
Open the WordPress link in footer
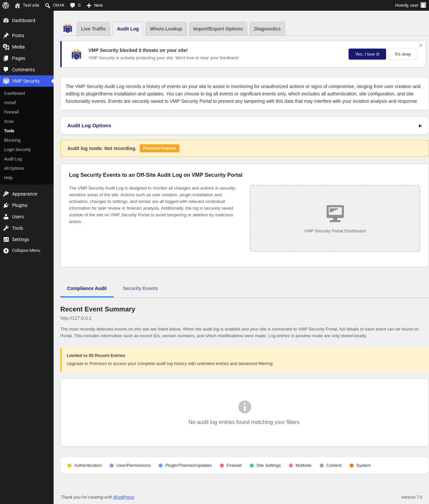tap(124, 497)
